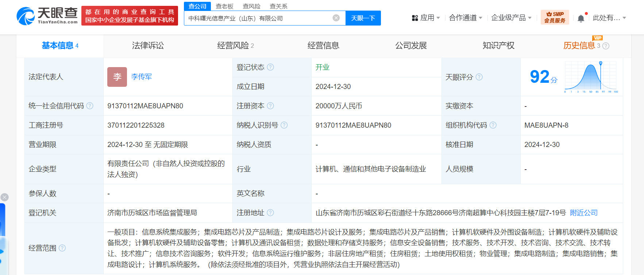Screen dimensions: 644x275
Task: Click the 附近公司 link
Action: pyautogui.click(x=583, y=213)
